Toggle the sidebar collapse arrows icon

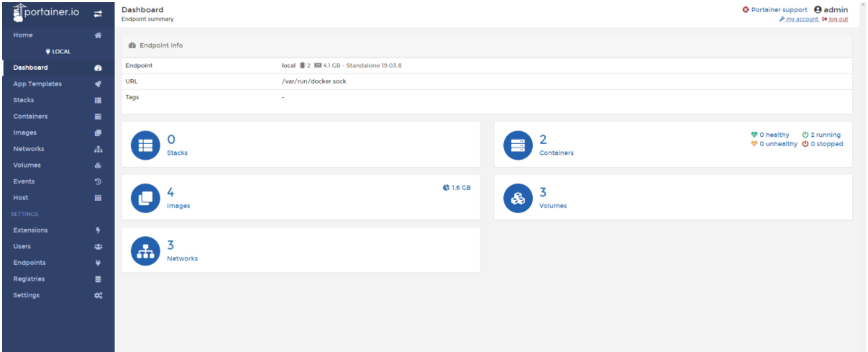coord(99,14)
